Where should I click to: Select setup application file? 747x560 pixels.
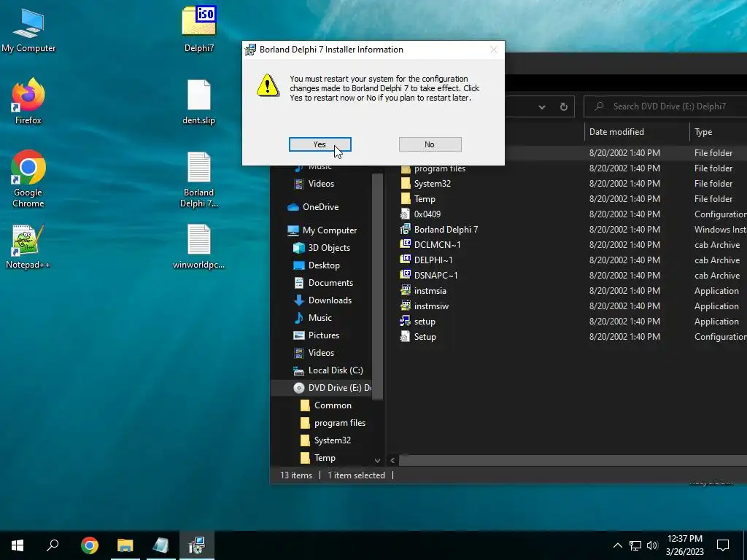pyautogui.click(x=424, y=322)
